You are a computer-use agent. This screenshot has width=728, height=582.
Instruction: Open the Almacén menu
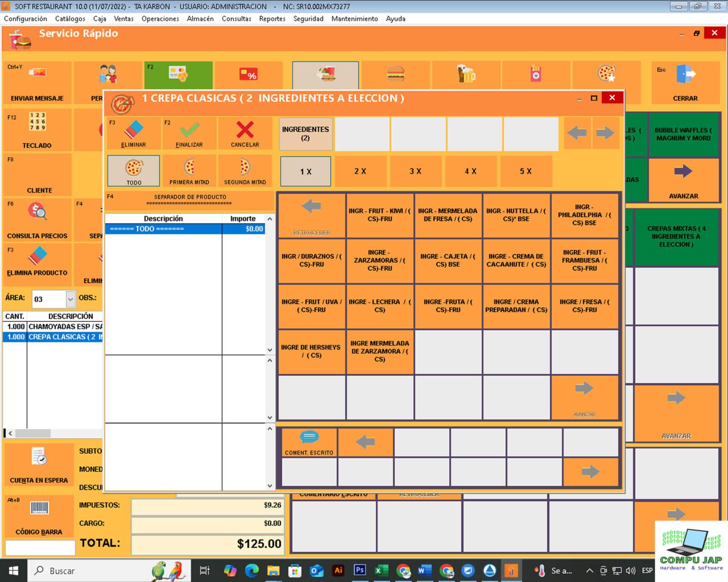(200, 19)
